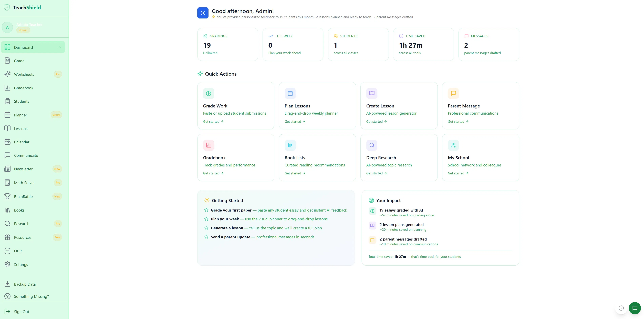Click the Research magnifier icon in sidebar
Viewport: 644px width, 319px height.
click(7, 224)
